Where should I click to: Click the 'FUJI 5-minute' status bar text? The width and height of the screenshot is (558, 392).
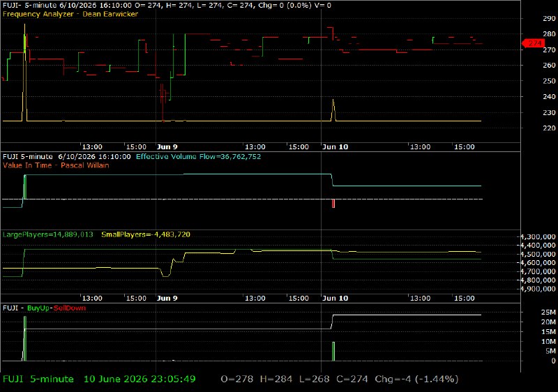tap(38, 379)
